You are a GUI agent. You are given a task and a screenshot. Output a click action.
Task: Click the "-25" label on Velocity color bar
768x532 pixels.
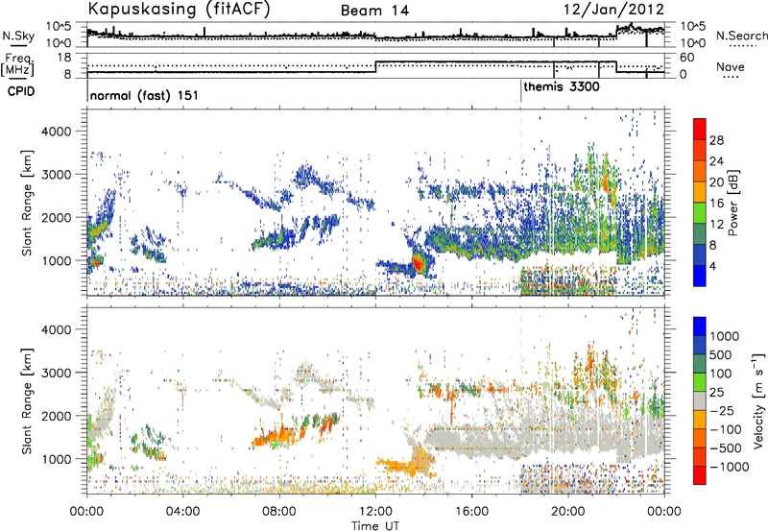(723, 411)
